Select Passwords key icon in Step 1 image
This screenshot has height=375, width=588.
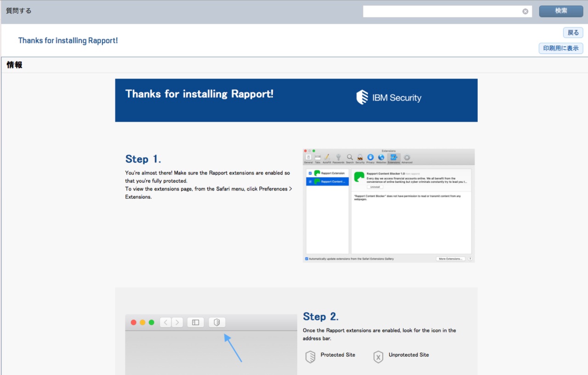pyautogui.click(x=339, y=159)
